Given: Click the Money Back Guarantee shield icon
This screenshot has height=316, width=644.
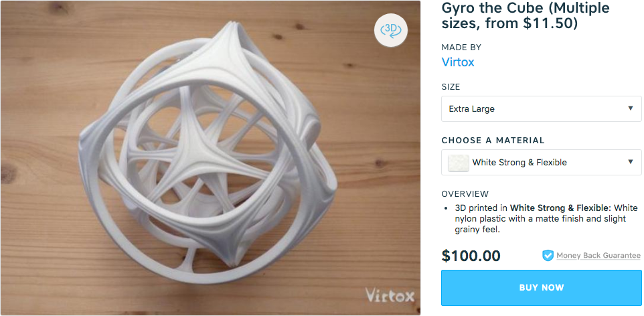Looking at the screenshot, I should (548, 256).
